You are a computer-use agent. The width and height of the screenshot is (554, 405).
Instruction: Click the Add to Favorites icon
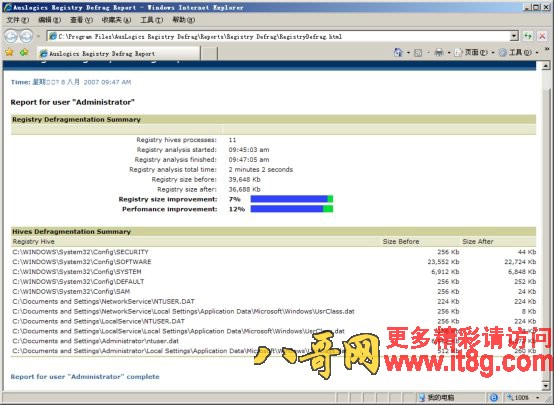point(24,53)
